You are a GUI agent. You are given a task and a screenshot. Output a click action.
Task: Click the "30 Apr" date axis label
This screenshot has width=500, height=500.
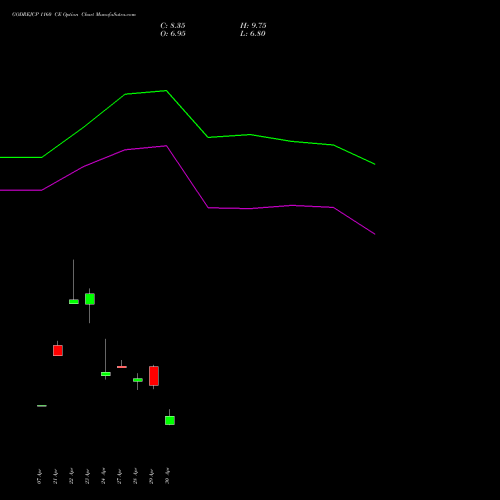167,476
